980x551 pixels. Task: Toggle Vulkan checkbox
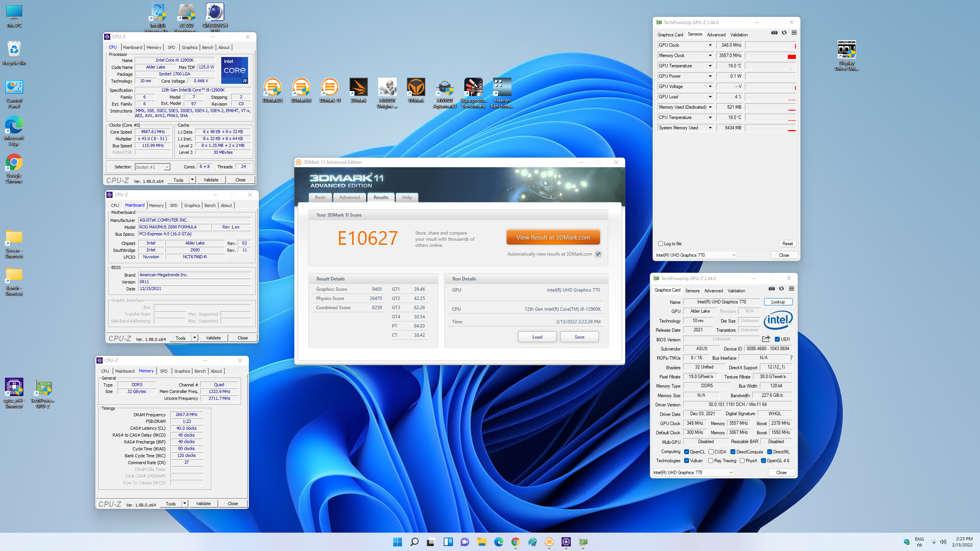pos(686,461)
